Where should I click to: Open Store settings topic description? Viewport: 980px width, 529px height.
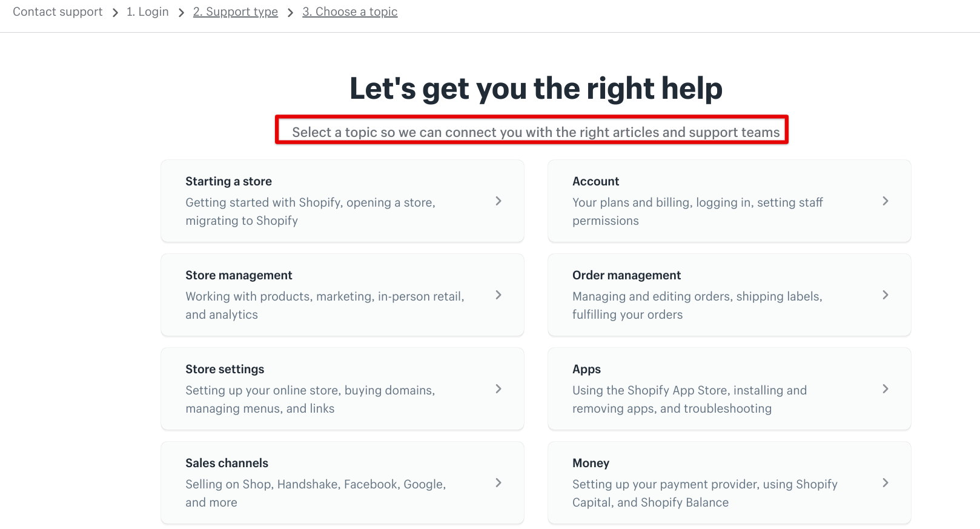310,399
